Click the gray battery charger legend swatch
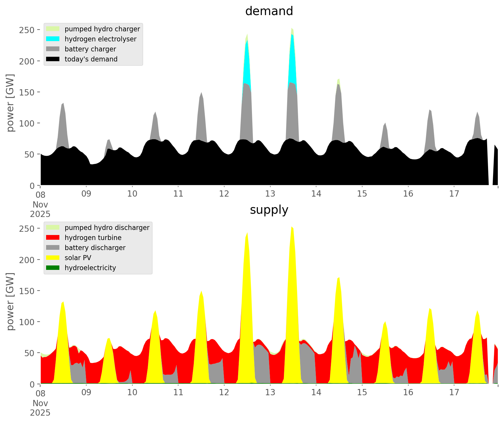The width and height of the screenshot is (504, 423). point(53,49)
